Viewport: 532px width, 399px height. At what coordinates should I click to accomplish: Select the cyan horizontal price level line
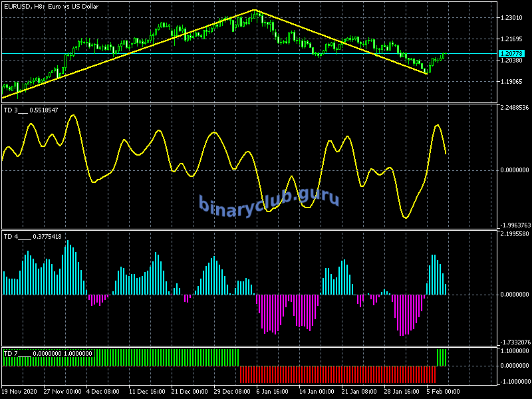click(199, 53)
